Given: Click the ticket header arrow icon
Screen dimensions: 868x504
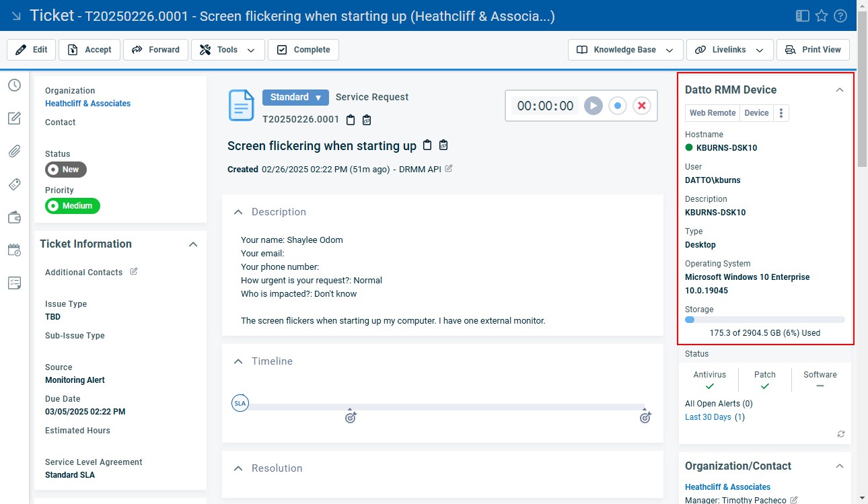Looking at the screenshot, I should click(x=17, y=15).
